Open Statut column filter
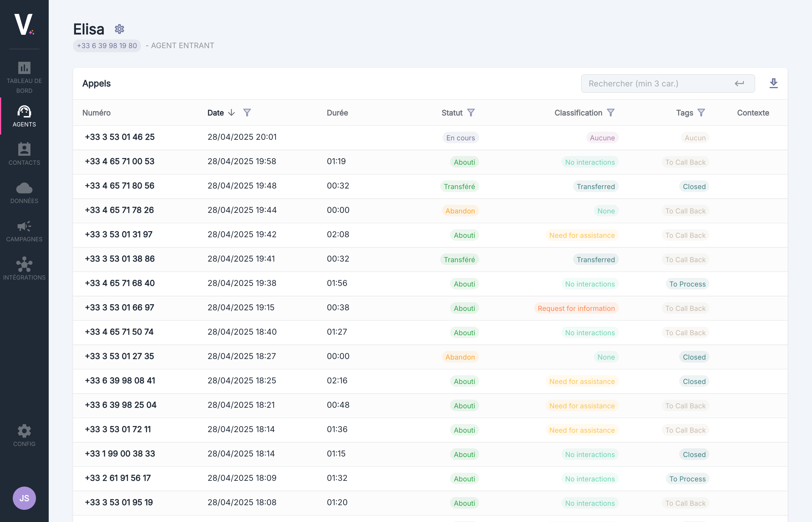This screenshot has height=522, width=812. coord(471,113)
